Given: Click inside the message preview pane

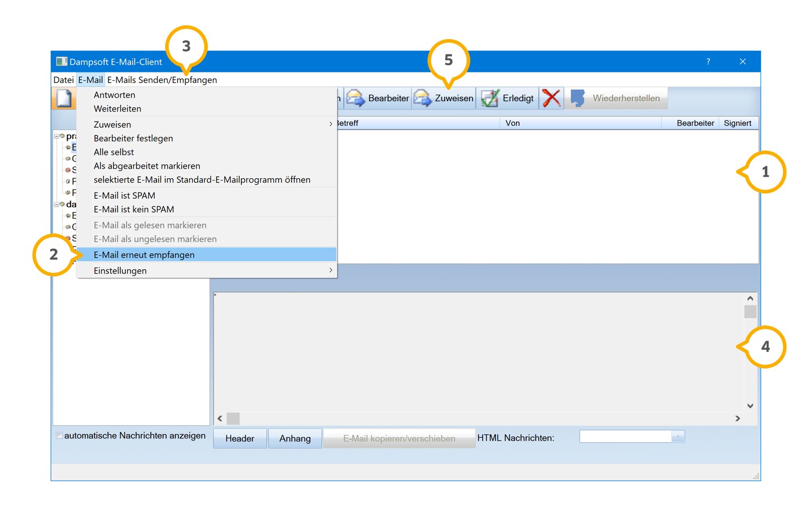Looking at the screenshot, I should click(478, 352).
